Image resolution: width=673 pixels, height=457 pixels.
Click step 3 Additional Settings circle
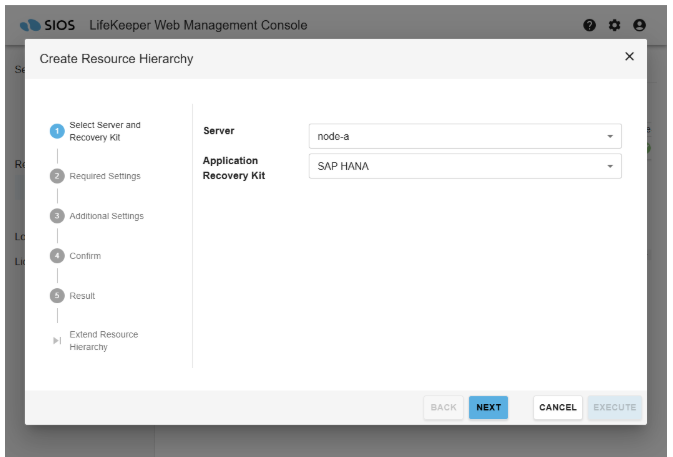[x=57, y=216]
